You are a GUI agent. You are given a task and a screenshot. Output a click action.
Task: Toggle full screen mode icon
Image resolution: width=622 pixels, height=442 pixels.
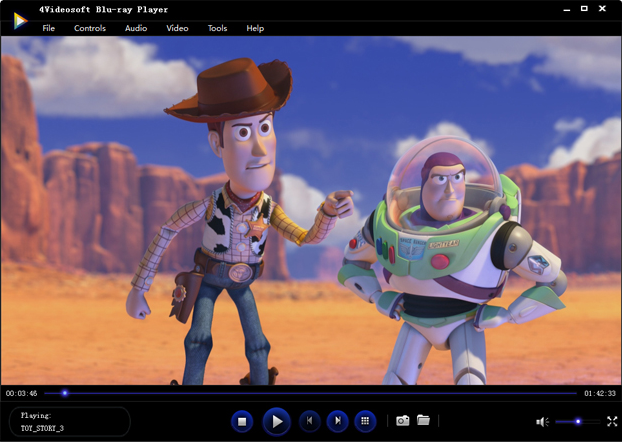(612, 422)
